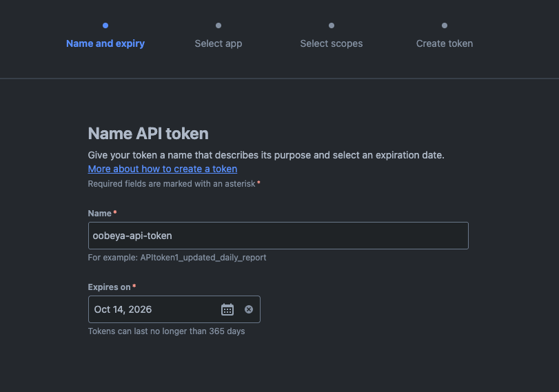Screen dimensions: 559x392
Task: Click the Name and expiry step dot
Action: pyautogui.click(x=105, y=25)
